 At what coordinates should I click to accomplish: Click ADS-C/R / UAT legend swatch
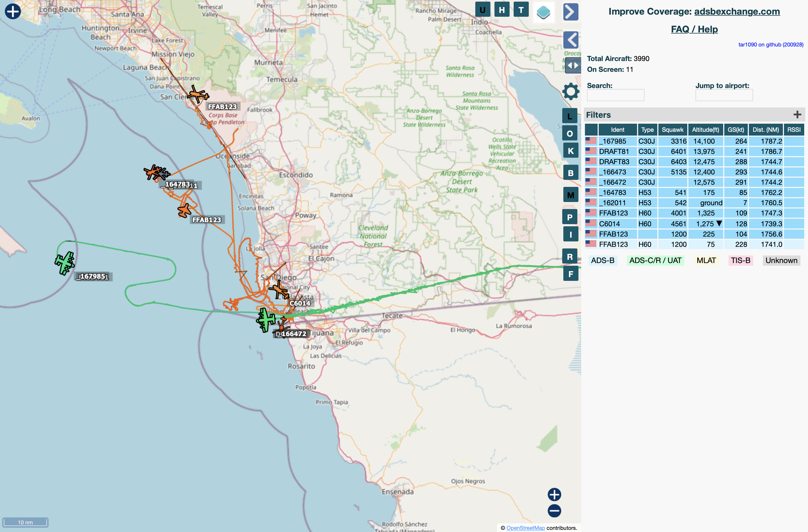click(x=655, y=260)
